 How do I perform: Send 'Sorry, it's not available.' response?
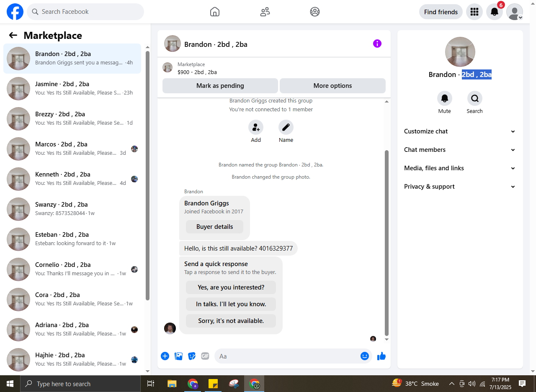(x=231, y=321)
